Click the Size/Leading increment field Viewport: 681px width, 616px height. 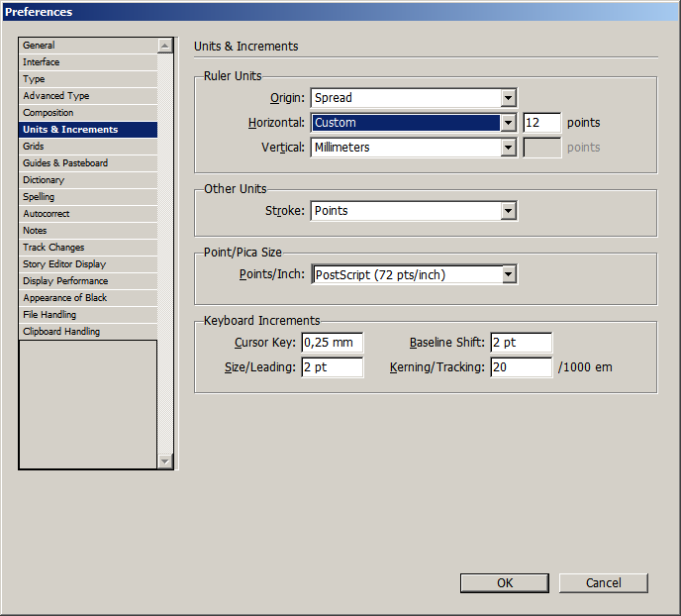[x=333, y=367]
